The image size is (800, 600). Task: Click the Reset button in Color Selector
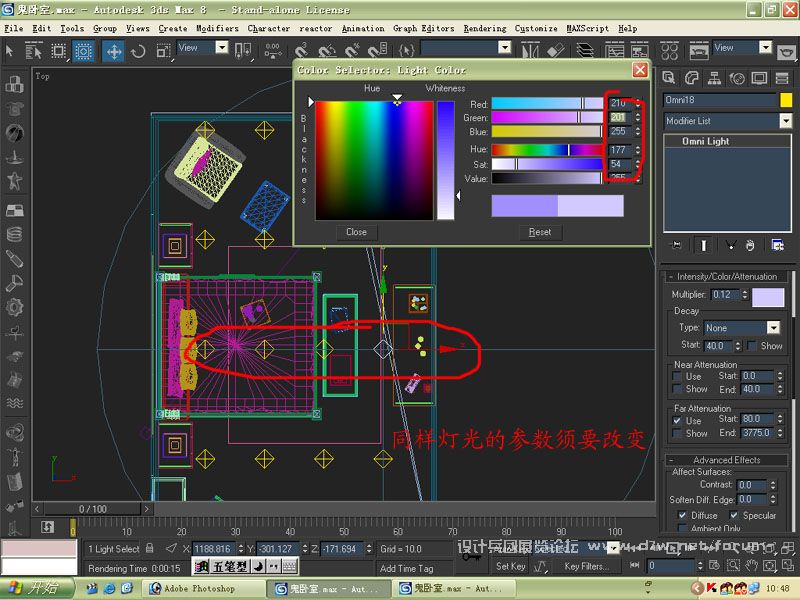tap(540, 232)
